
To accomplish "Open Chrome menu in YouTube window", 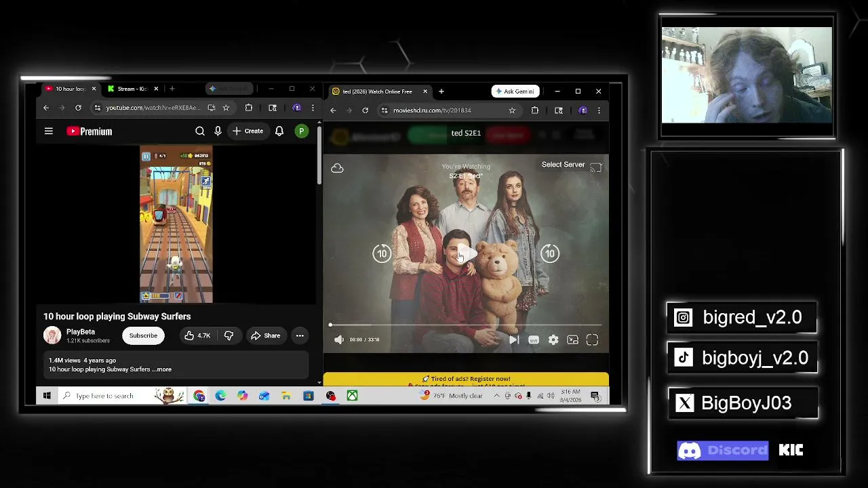I will coord(313,108).
